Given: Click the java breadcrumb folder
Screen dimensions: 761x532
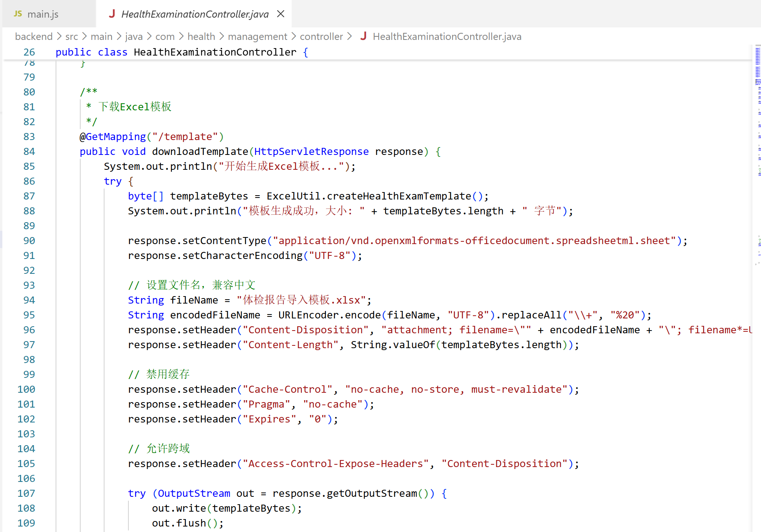Looking at the screenshot, I should tap(133, 37).
